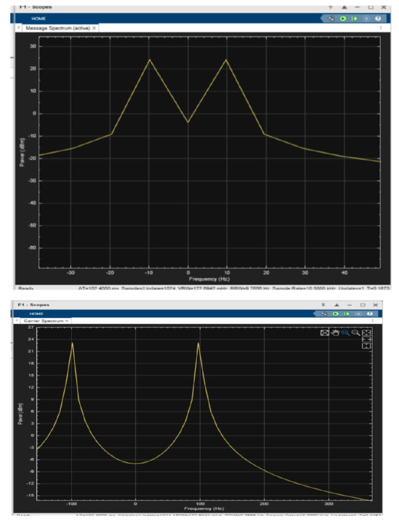Select the Pan hand tool on the Carrier plot
The width and height of the screenshot is (399, 532).
pyautogui.click(x=335, y=332)
